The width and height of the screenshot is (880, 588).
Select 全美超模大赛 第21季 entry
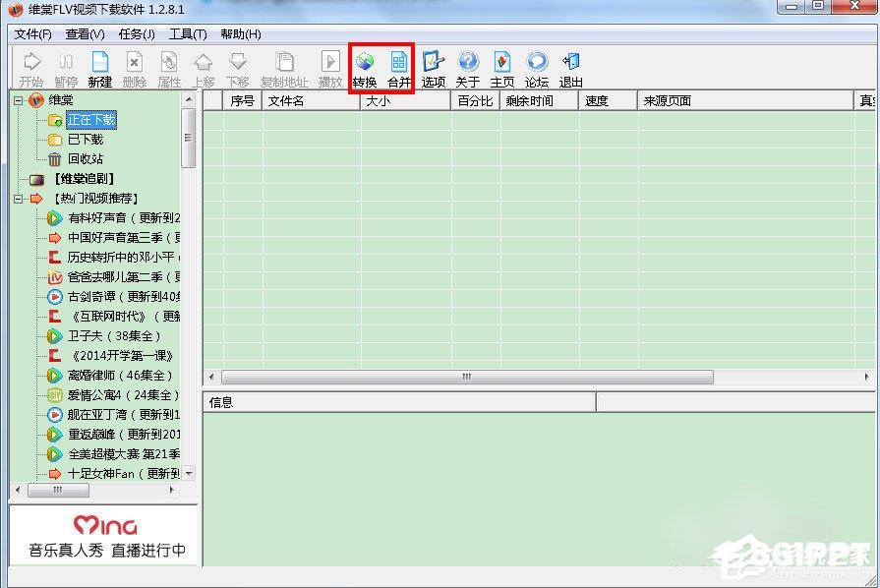[124, 454]
